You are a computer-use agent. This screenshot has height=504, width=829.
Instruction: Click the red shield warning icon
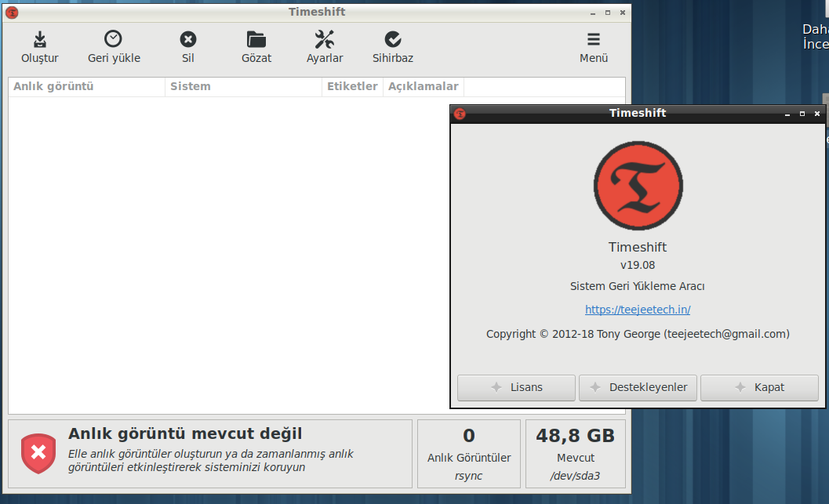[38, 453]
